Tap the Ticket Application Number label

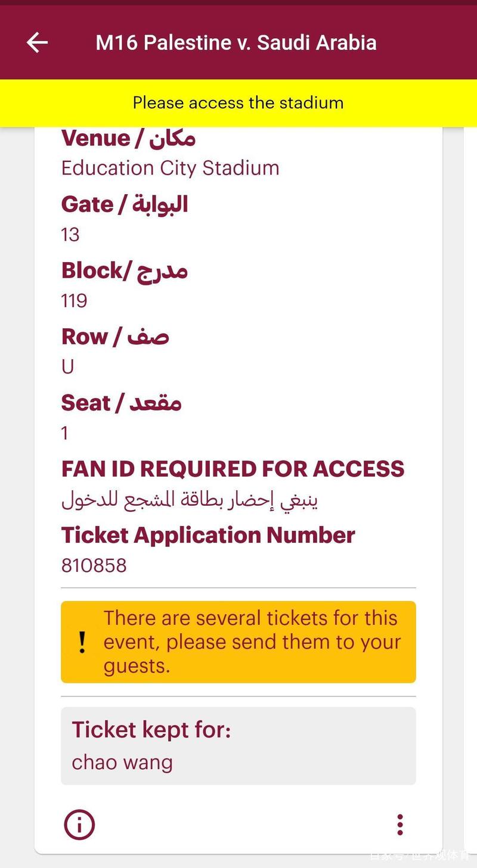208,535
